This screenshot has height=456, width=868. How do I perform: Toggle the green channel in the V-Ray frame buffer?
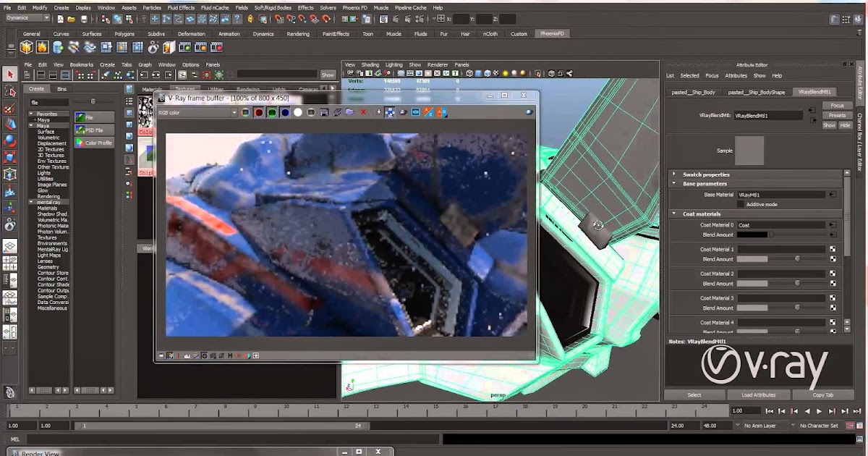pyautogui.click(x=272, y=112)
